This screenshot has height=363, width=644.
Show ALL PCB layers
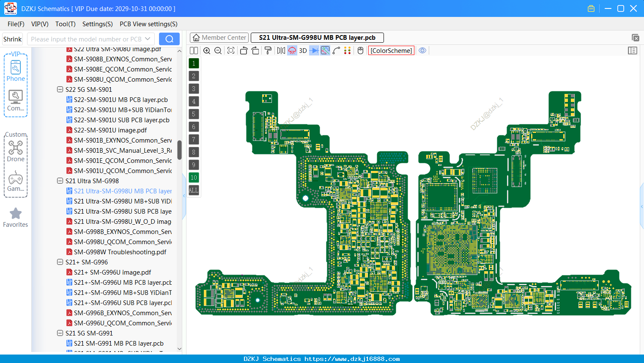(194, 190)
